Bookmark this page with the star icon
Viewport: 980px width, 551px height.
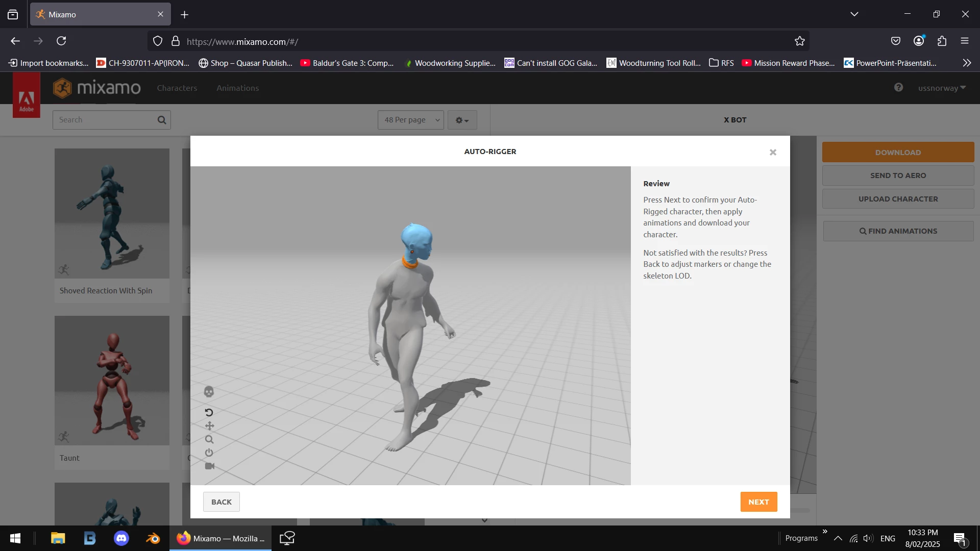click(799, 41)
